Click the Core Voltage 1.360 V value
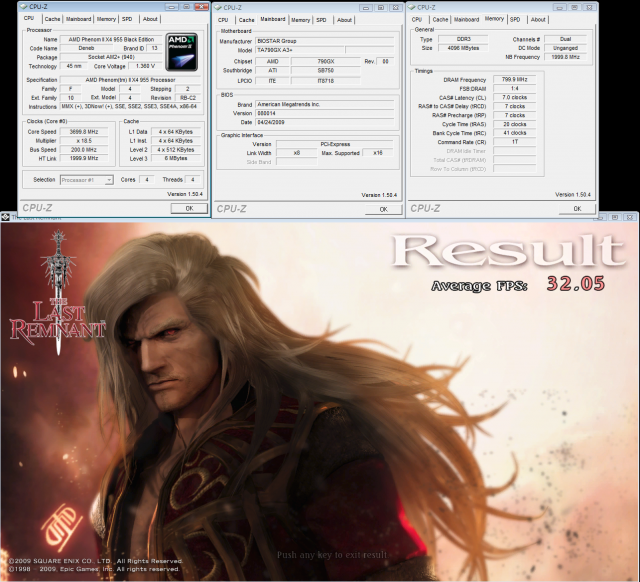 [145, 66]
